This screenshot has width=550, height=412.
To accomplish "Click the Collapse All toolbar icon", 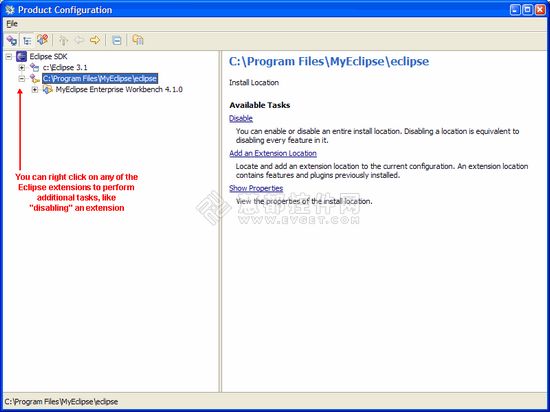I will tap(116, 40).
